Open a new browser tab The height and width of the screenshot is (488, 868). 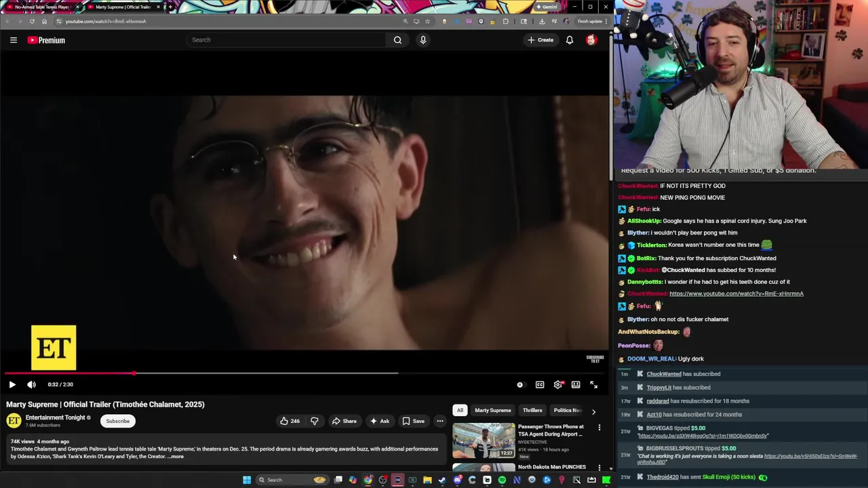pos(170,7)
